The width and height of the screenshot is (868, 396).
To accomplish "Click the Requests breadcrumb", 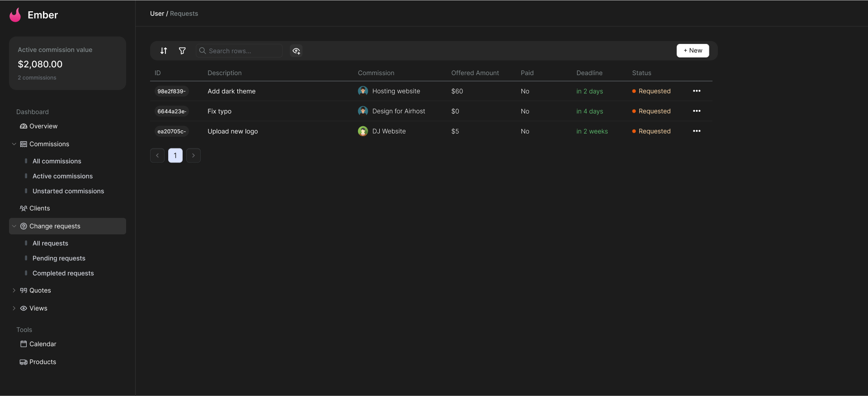I will [184, 14].
